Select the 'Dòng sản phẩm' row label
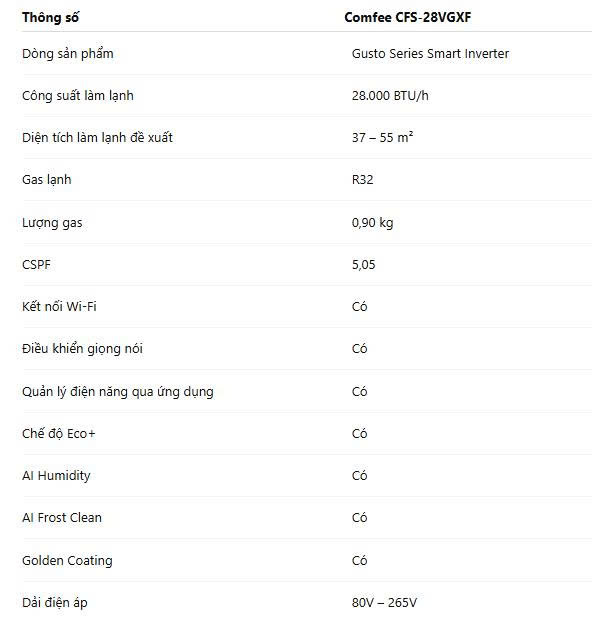 click(67, 54)
